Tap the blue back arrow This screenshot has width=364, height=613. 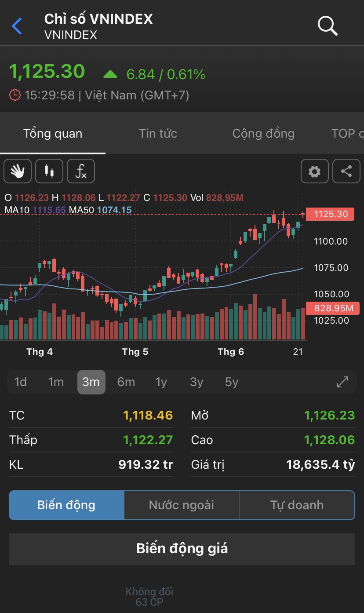tap(17, 26)
